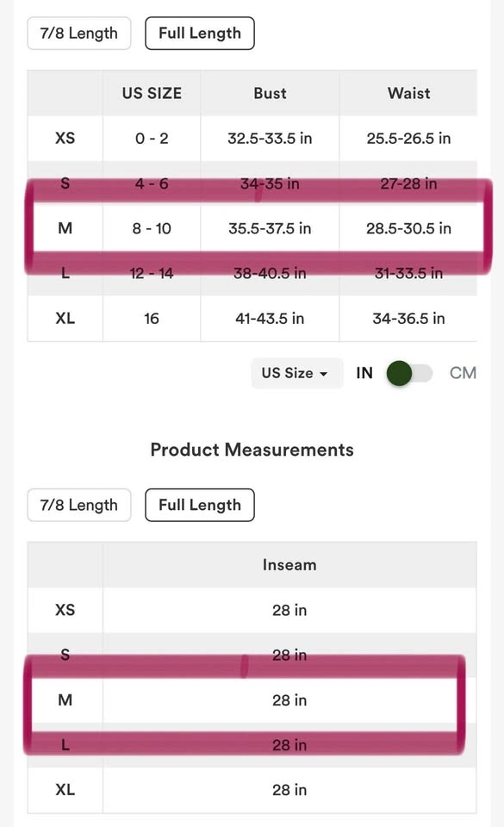This screenshot has width=504, height=827.
Task: Toggle the IN/CM unit switch
Action: coord(409,373)
